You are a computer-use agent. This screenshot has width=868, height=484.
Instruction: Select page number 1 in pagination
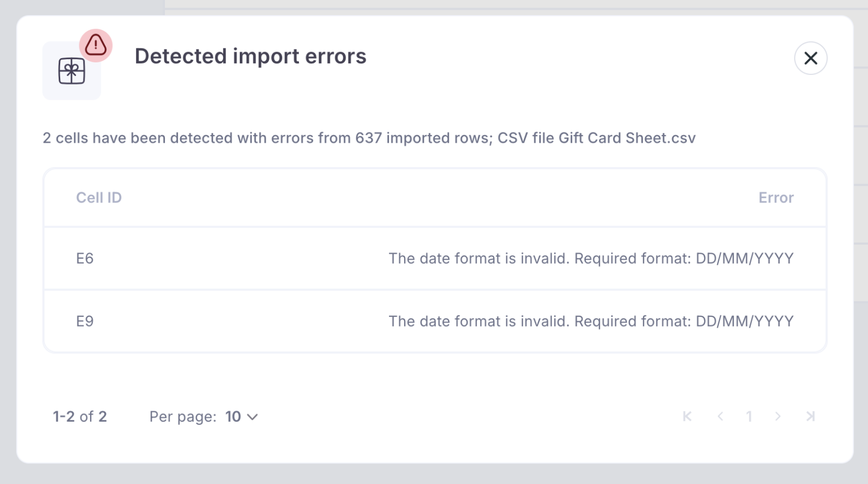pyautogui.click(x=749, y=416)
